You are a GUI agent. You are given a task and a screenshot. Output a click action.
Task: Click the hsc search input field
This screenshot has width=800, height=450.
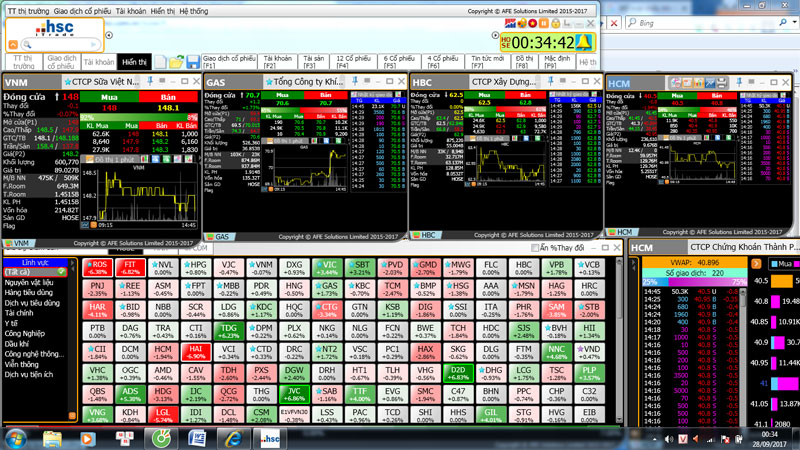(x=60, y=45)
